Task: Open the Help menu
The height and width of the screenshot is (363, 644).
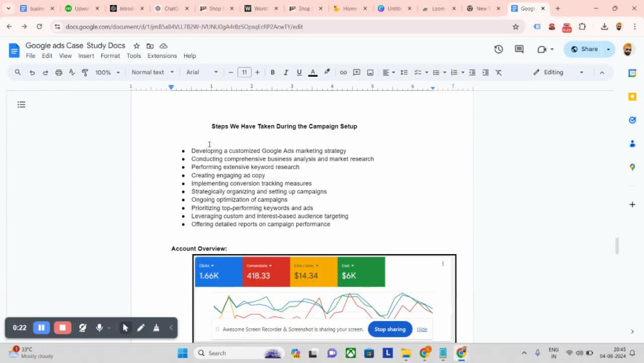Action: 189,56
